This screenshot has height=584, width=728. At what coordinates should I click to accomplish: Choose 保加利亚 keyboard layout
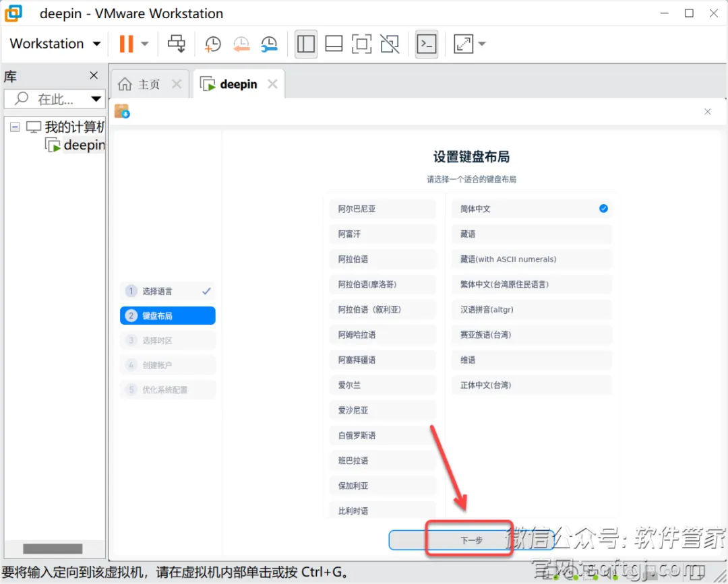[383, 486]
